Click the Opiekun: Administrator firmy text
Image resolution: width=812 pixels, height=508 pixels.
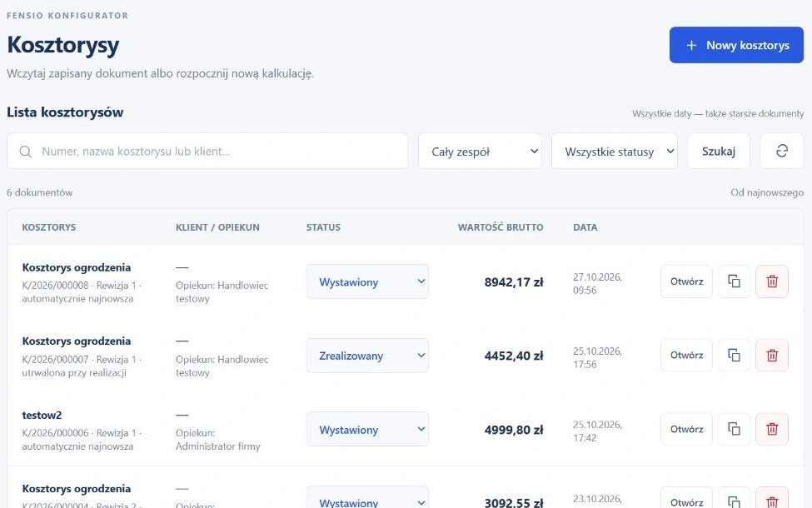[x=217, y=440]
